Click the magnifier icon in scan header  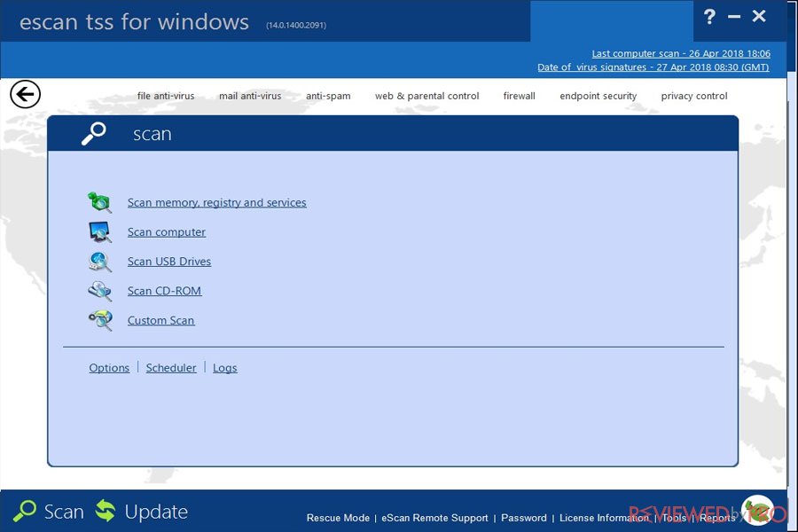[94, 133]
